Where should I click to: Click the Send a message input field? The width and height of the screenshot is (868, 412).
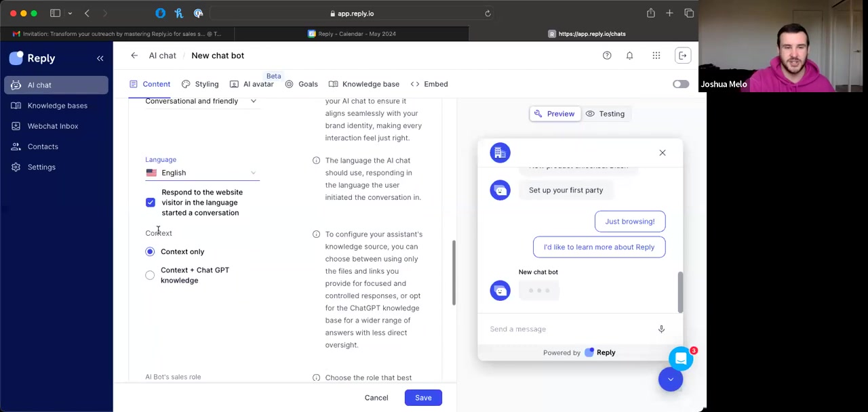tap(568, 329)
